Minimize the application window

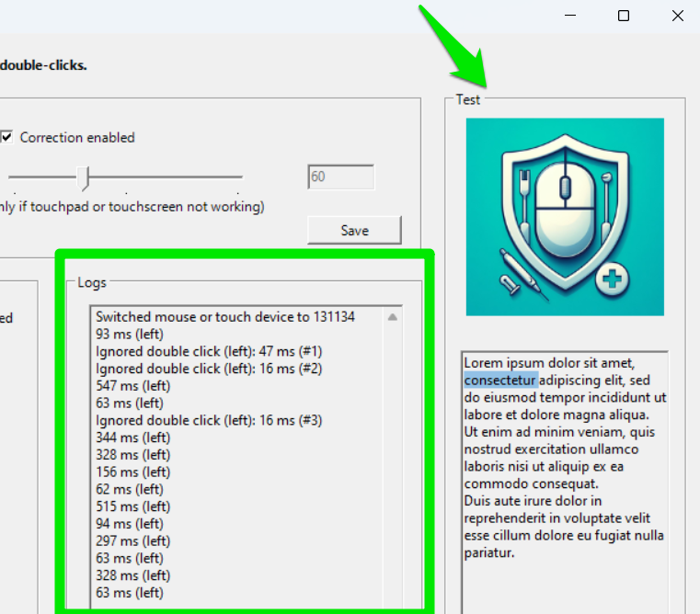click(570, 16)
